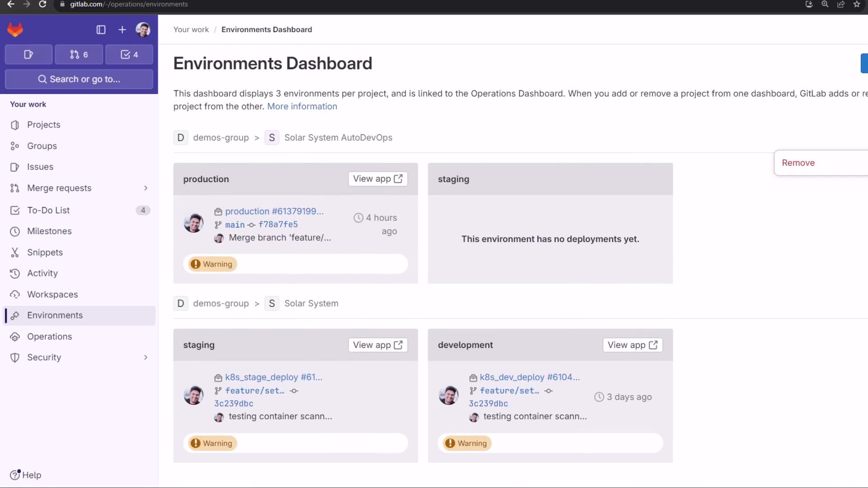868x488 pixels.
Task: Click the browser reload icon
Action: point(42,5)
